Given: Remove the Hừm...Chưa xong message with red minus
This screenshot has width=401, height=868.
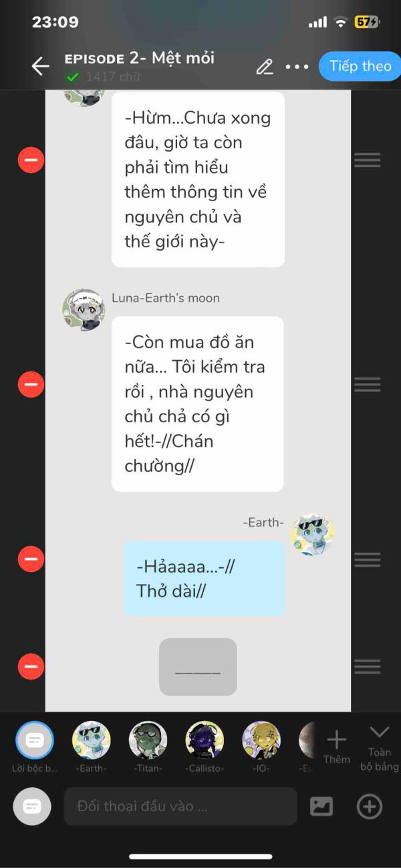Looking at the screenshot, I should 31,160.
